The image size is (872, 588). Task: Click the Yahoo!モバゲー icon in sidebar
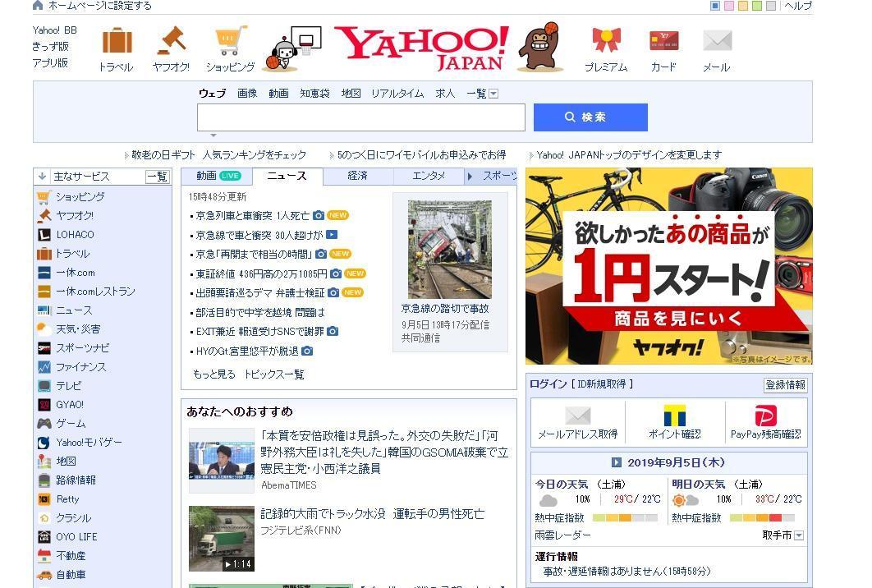44,443
